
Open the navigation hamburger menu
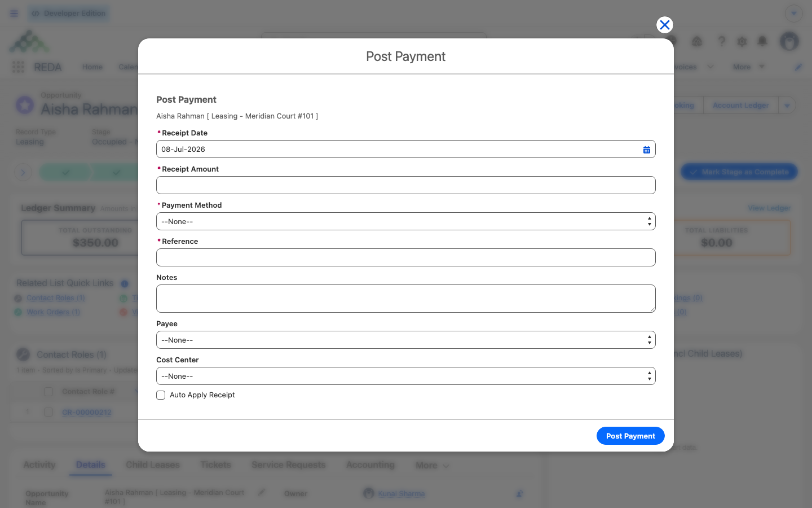click(14, 14)
